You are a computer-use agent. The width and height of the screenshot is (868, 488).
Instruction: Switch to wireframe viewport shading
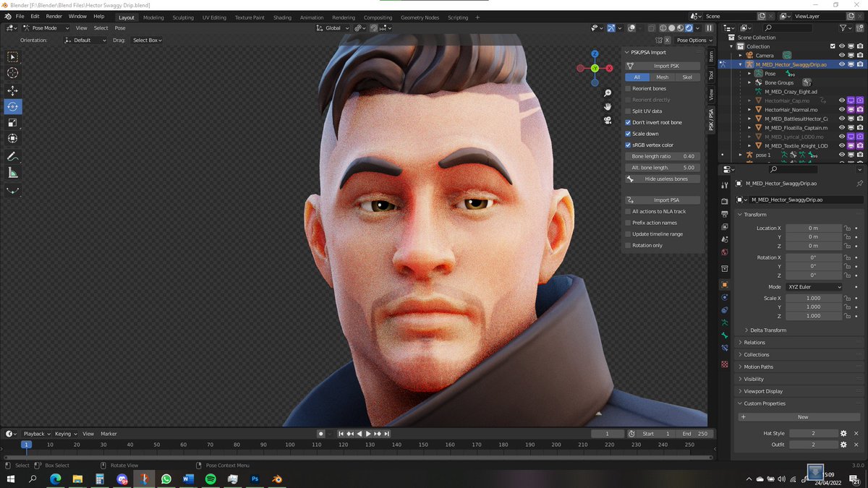(663, 28)
